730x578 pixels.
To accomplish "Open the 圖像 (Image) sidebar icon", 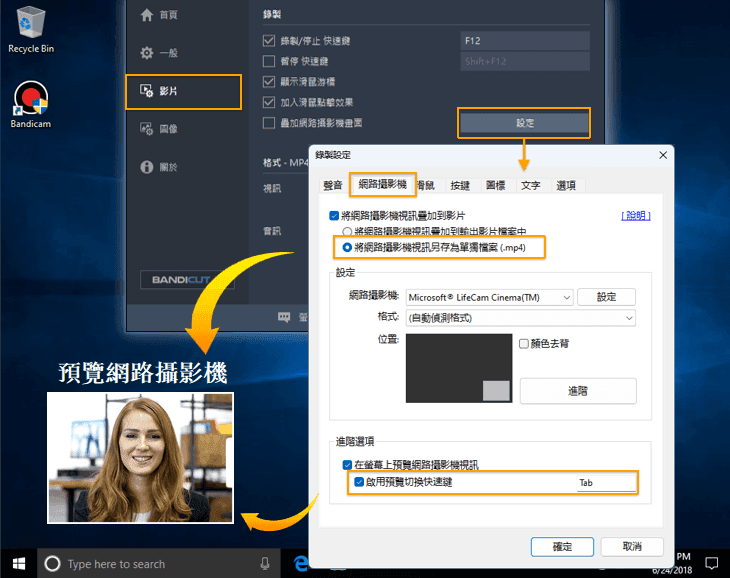I will pos(147,129).
